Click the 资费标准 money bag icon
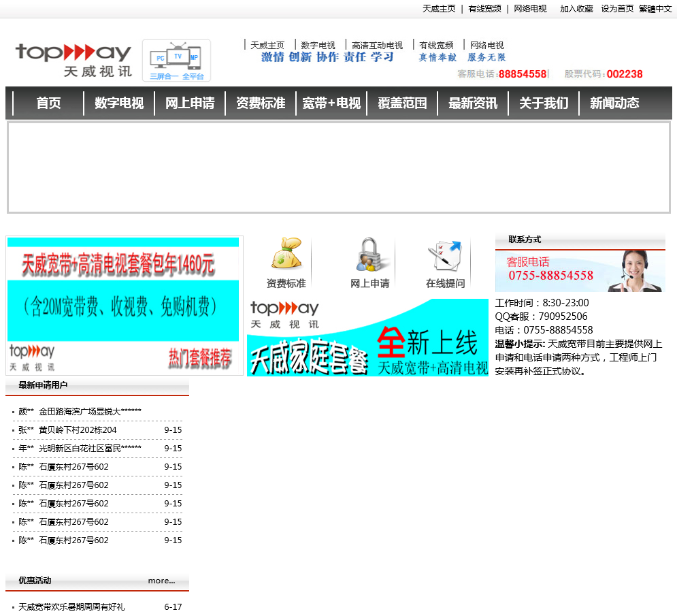Image resolution: width=677 pixels, height=616 pixels. [x=286, y=254]
